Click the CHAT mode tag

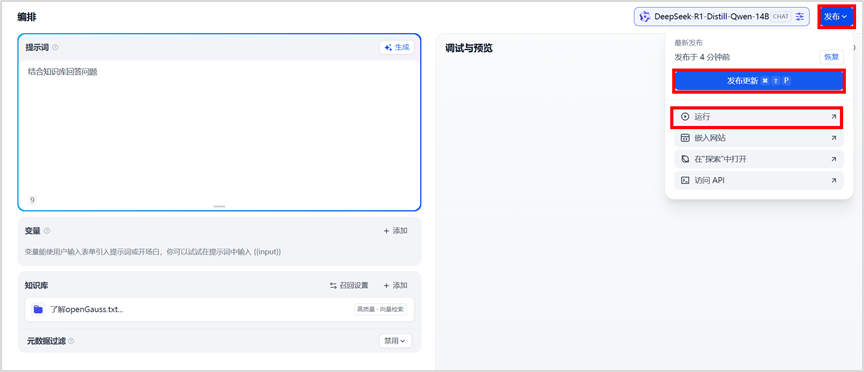781,17
